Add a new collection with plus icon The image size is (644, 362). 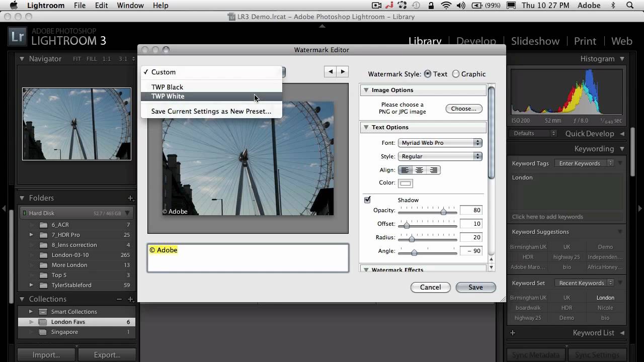tap(130, 299)
